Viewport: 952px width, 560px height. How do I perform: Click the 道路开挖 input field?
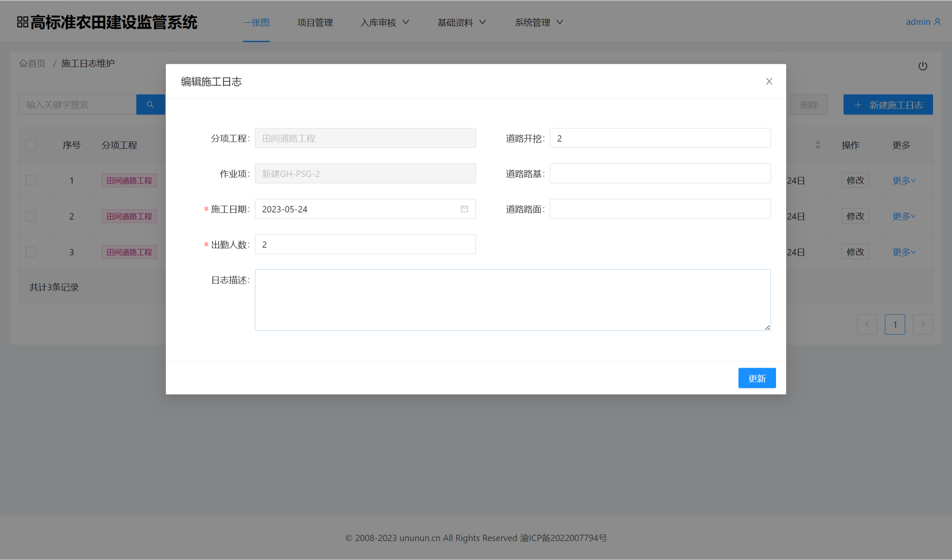point(660,138)
